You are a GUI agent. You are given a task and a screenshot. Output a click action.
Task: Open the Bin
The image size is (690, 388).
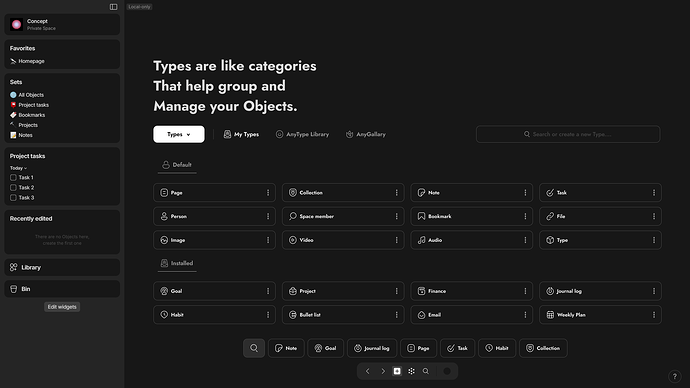click(x=62, y=289)
